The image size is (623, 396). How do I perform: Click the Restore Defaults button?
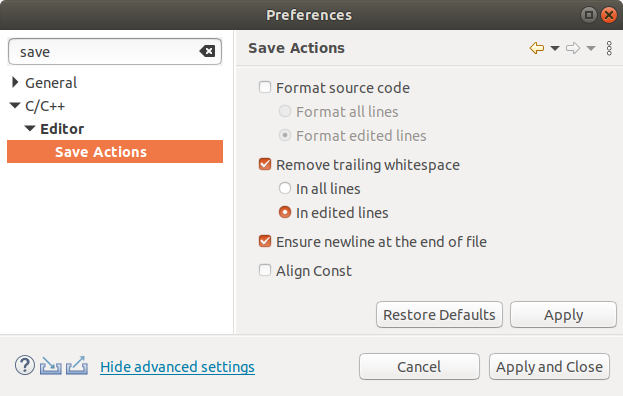(x=439, y=315)
